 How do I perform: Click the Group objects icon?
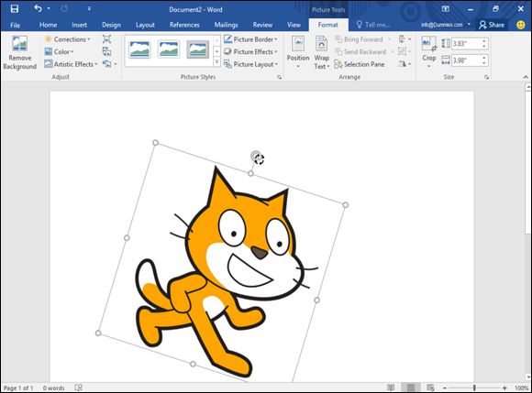(x=405, y=51)
